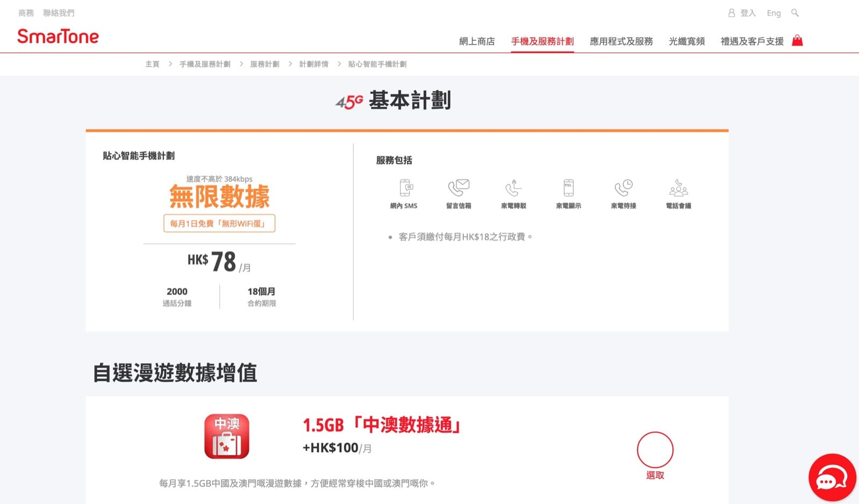Click 登入 login link
Image resolution: width=859 pixels, height=504 pixels.
[x=748, y=13]
